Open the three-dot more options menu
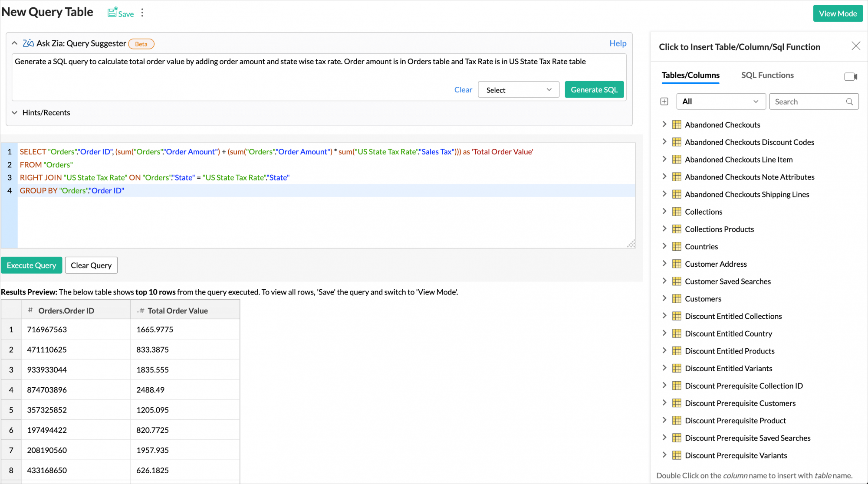The height and width of the screenshot is (484, 868). click(142, 13)
